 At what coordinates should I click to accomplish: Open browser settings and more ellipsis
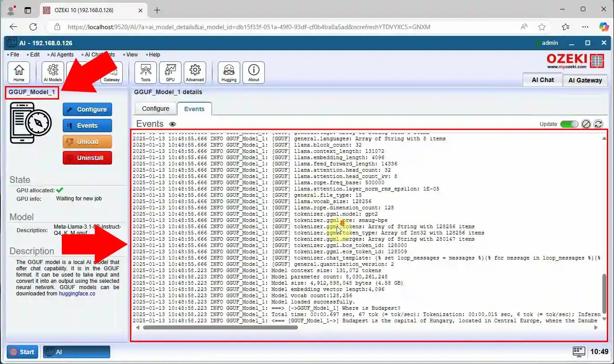[585, 27]
